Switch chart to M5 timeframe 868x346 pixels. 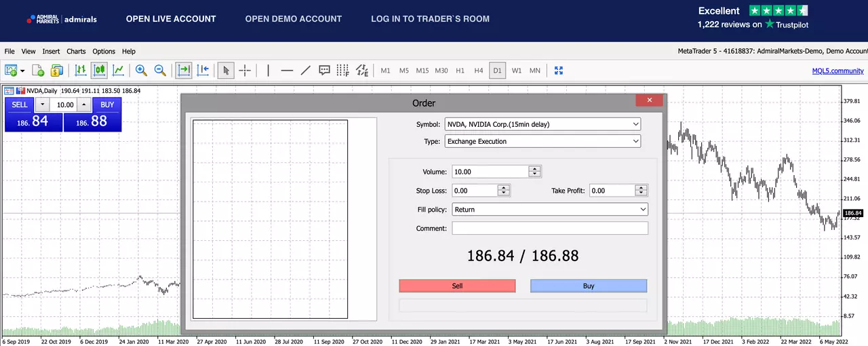point(403,71)
